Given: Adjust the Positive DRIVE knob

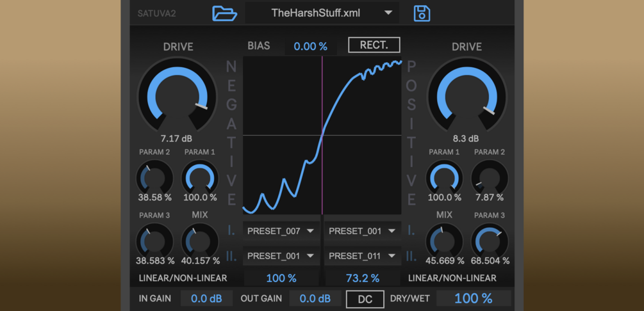Looking at the screenshot, I should click(467, 95).
